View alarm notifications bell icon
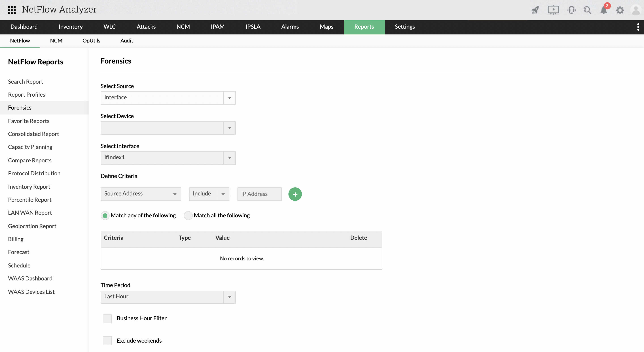 coord(604,10)
